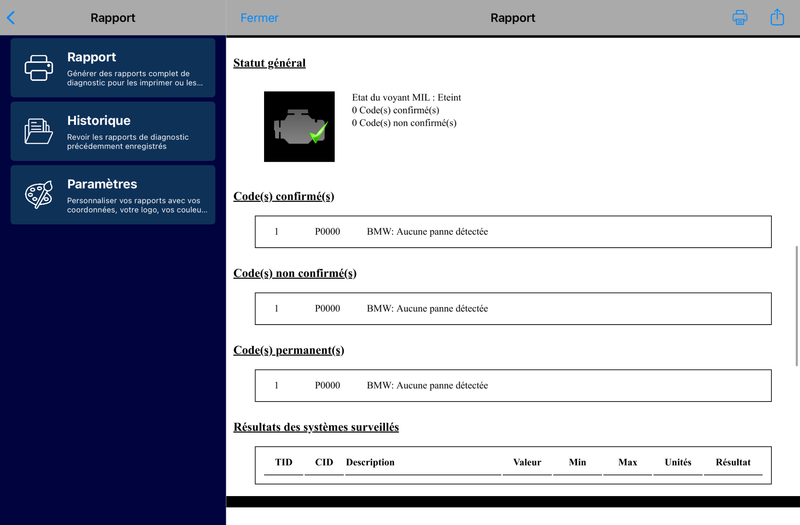Open the Historique menu card
800x525 pixels.
tap(113, 131)
